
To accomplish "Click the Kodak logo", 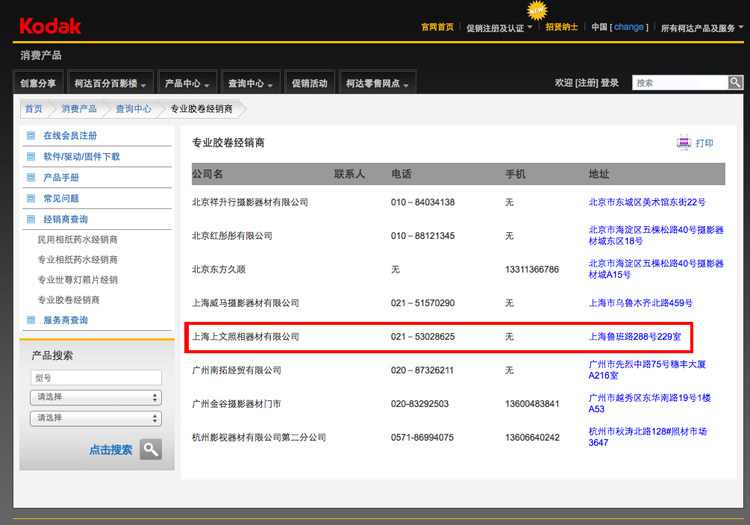I will (x=50, y=26).
